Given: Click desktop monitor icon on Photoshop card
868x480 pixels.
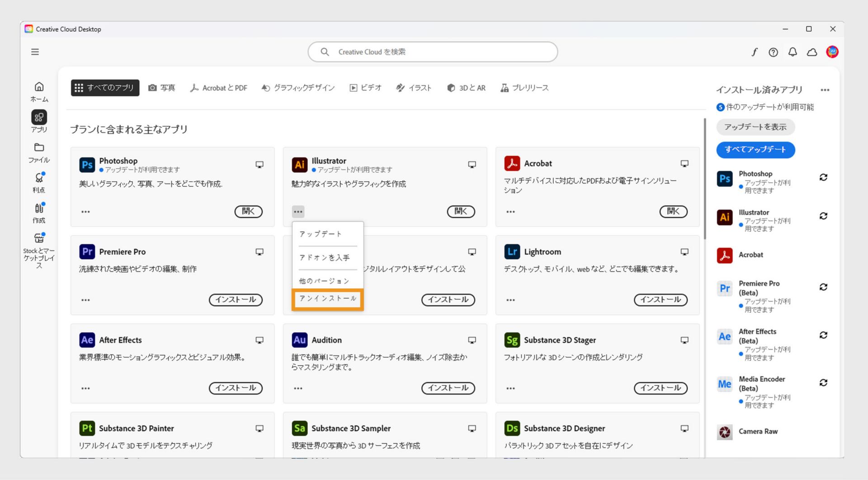Looking at the screenshot, I should tap(259, 165).
